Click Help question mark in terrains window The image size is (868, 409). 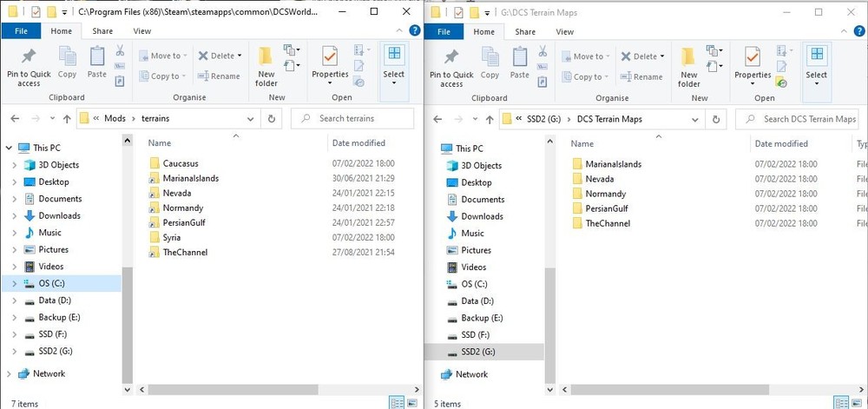tap(415, 31)
